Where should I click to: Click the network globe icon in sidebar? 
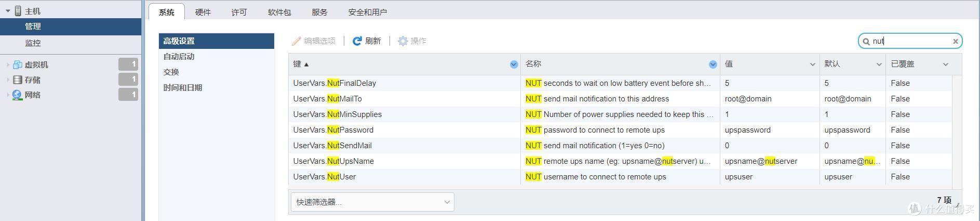coord(18,95)
